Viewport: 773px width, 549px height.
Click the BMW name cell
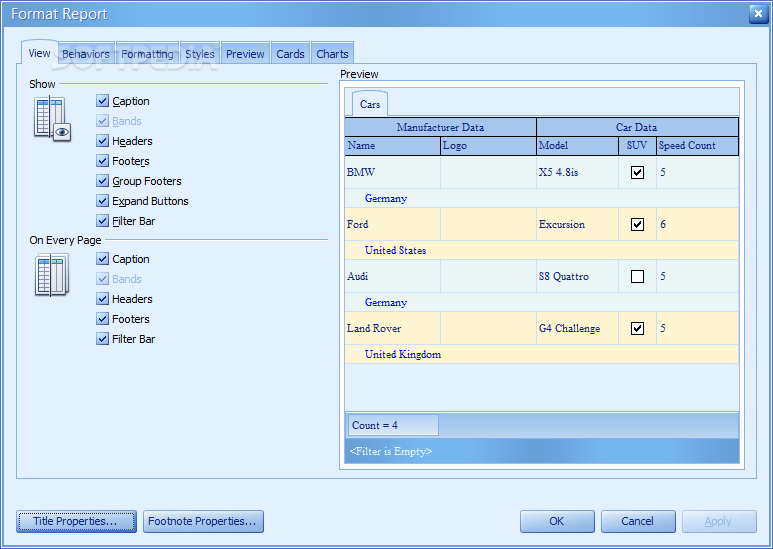[x=392, y=172]
